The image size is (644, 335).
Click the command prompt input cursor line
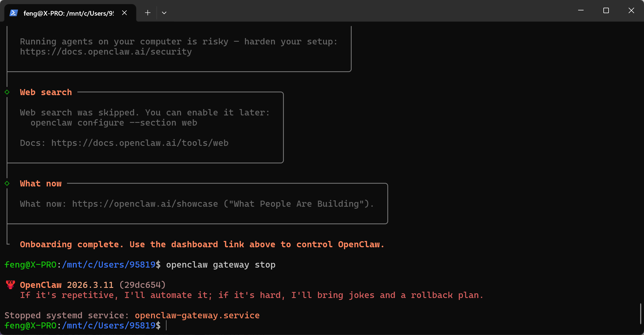167,326
